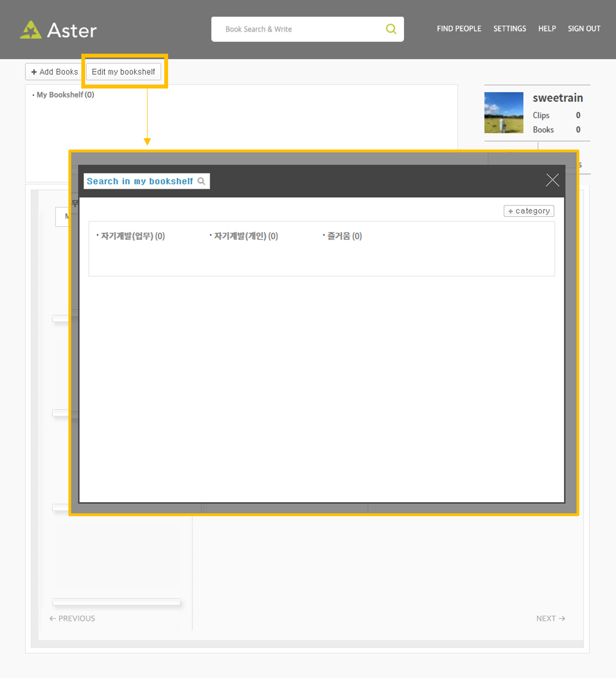Go to the HELP page
Viewport: 616px width, 678px height.
(547, 29)
